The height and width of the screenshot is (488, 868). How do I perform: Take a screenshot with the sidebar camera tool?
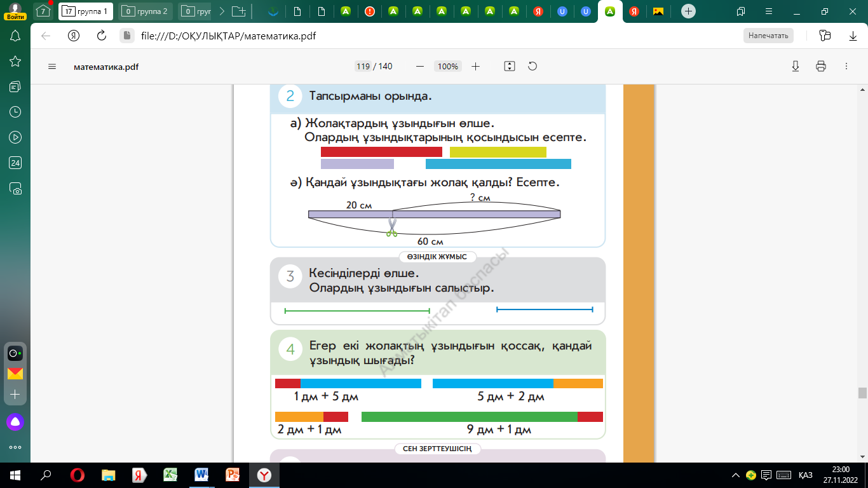[15, 188]
